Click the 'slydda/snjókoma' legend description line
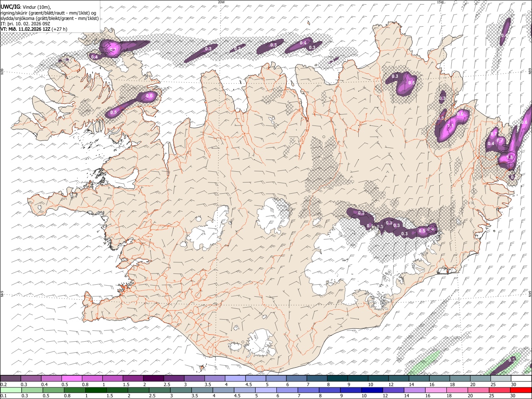Screen dimensions: 532x399 [x=50, y=18]
